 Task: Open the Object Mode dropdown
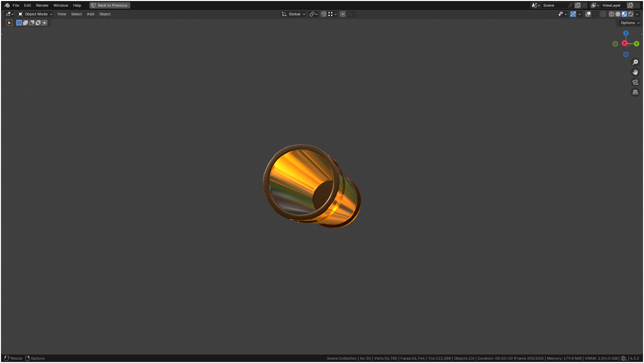click(x=35, y=14)
